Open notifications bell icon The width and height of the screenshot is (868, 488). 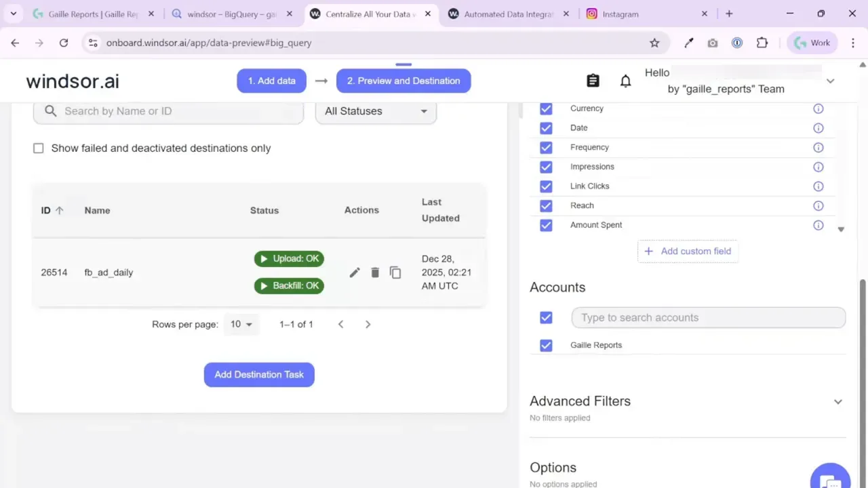click(x=626, y=81)
